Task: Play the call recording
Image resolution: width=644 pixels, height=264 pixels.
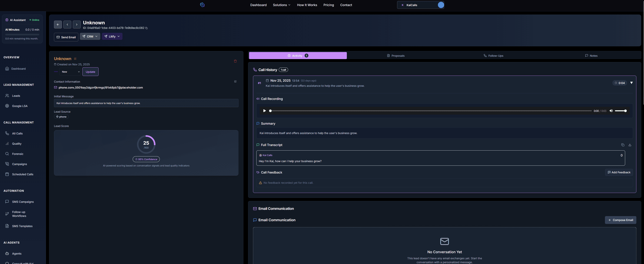Action: [x=265, y=111]
